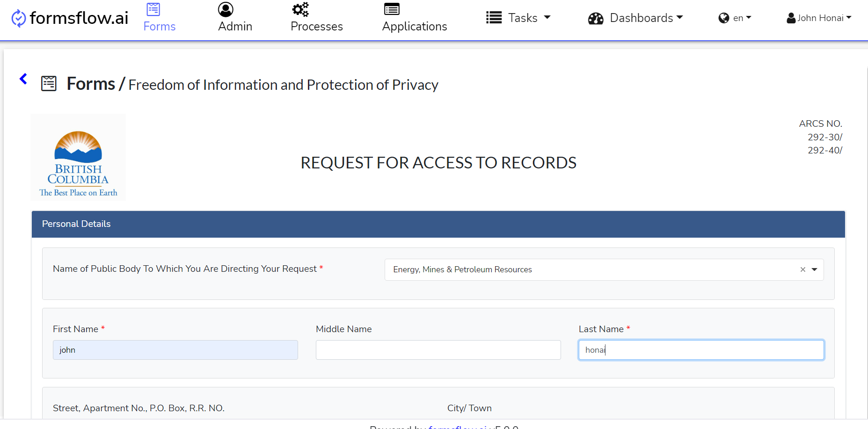Image resolution: width=868 pixels, height=429 pixels.
Task: Click the 292-40/ reference number
Action: (x=825, y=150)
